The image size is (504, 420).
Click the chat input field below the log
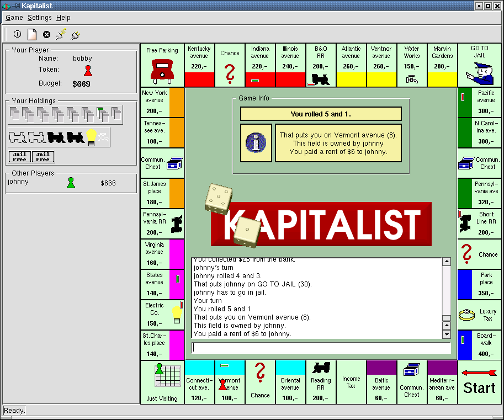point(321,348)
